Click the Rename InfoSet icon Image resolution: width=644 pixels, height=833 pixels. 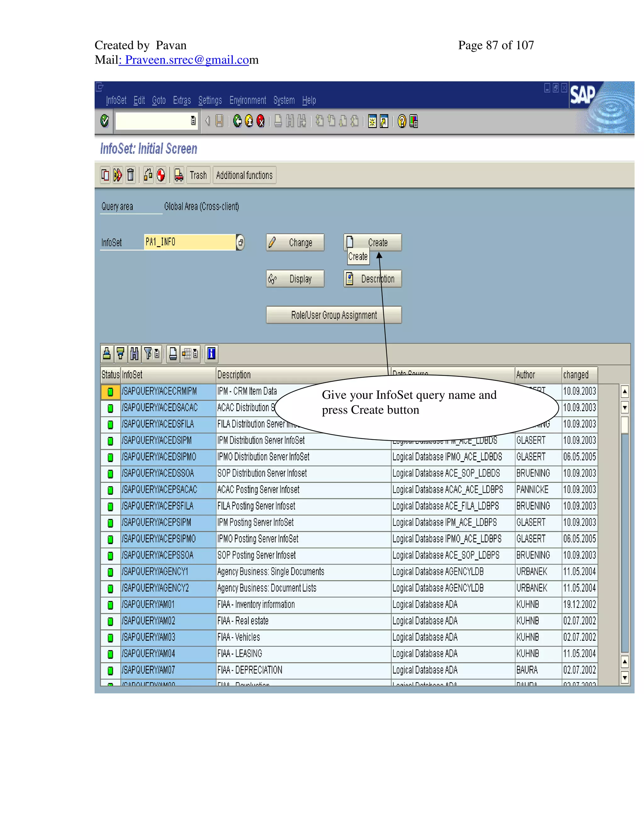pos(118,175)
